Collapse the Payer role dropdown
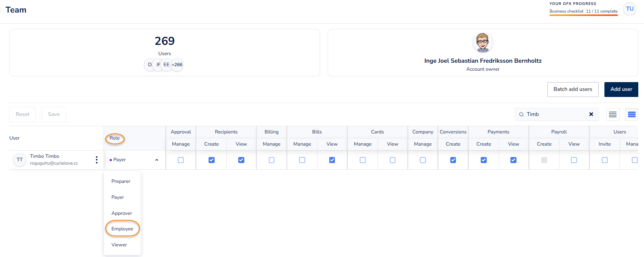 coord(156,160)
